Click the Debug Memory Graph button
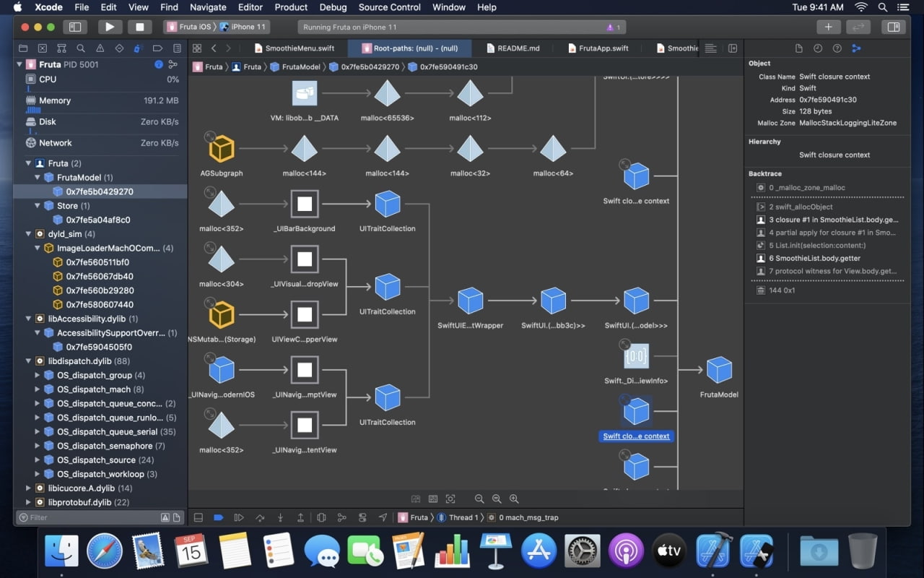This screenshot has height=578, width=924. (341, 517)
